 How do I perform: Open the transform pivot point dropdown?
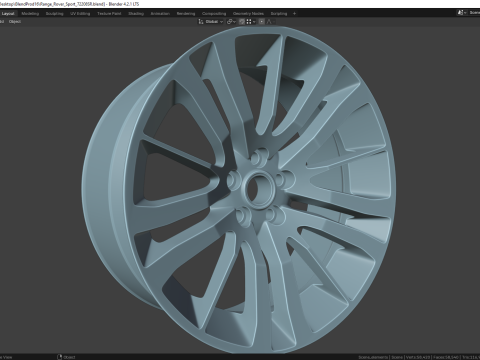coord(231,22)
